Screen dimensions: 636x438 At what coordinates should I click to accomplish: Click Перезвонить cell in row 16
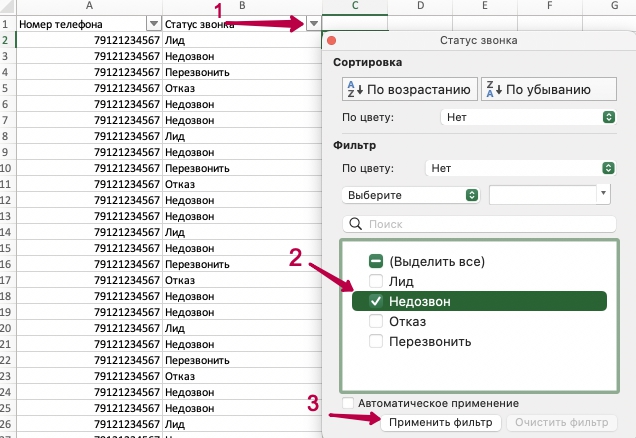click(242, 264)
